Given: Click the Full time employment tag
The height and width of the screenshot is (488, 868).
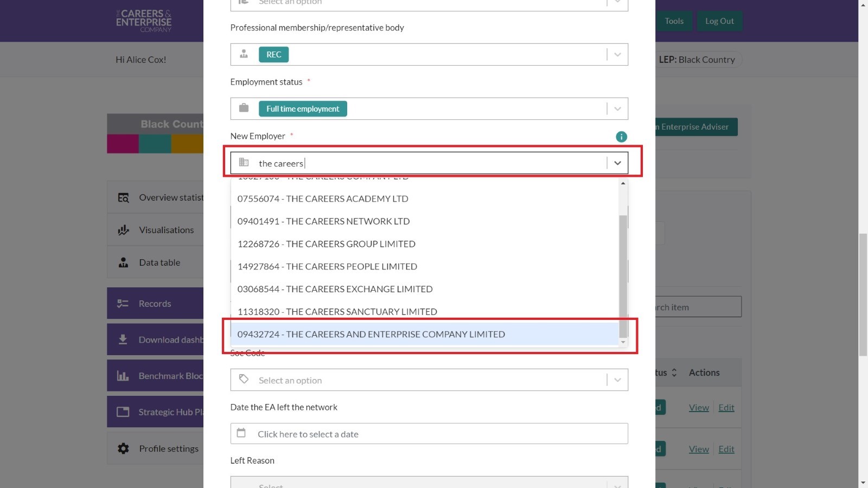Looking at the screenshot, I should [x=303, y=108].
